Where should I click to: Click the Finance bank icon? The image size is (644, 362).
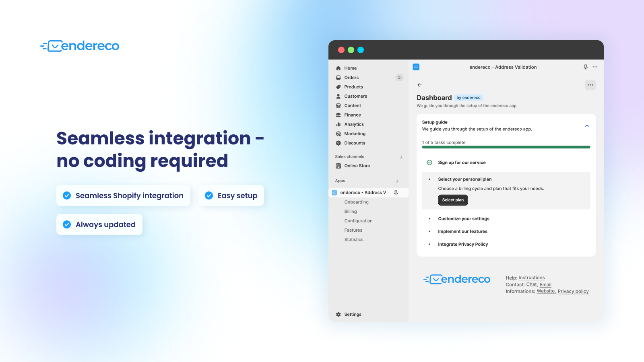(339, 115)
